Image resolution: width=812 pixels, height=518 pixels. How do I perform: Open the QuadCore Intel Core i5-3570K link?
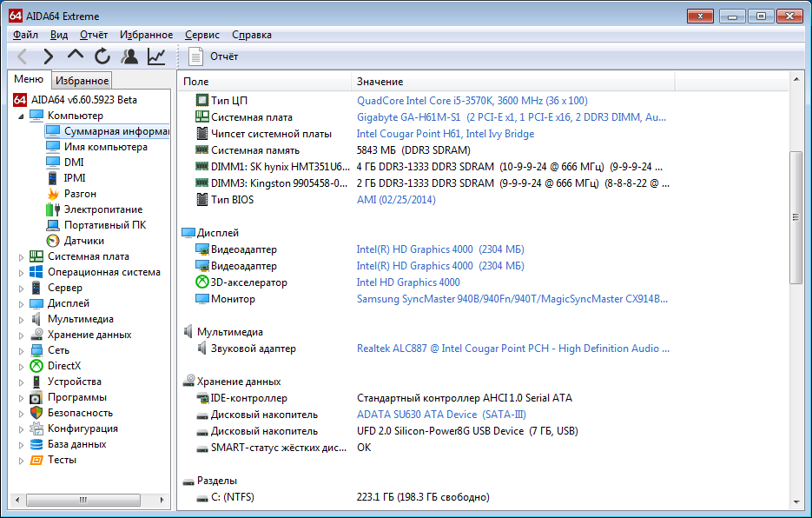(x=472, y=101)
